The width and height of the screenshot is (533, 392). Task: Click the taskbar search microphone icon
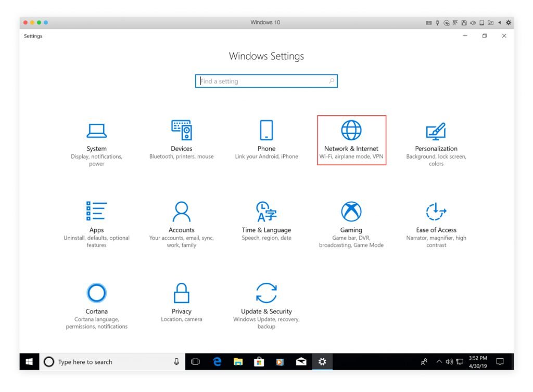click(x=176, y=362)
